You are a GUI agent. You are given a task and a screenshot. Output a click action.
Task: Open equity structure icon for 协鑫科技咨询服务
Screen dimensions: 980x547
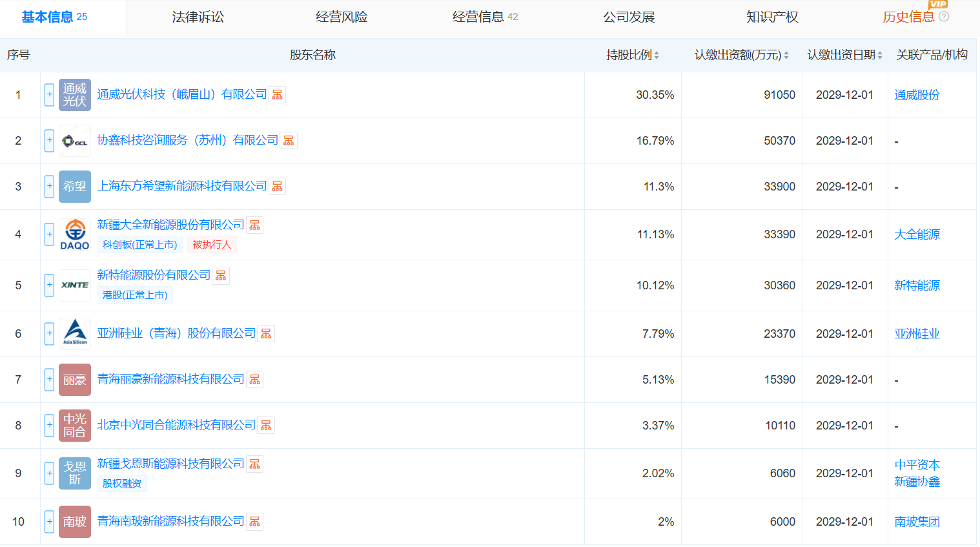tap(289, 141)
